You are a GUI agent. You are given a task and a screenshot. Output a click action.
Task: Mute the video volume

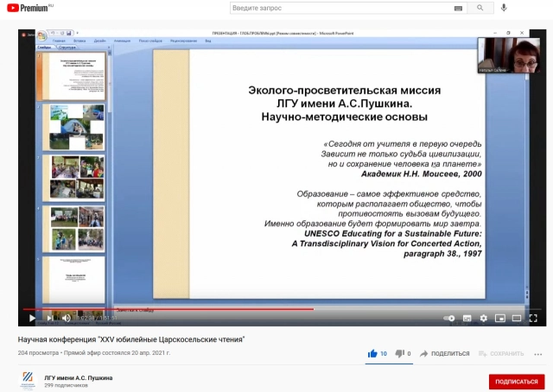tap(67, 318)
